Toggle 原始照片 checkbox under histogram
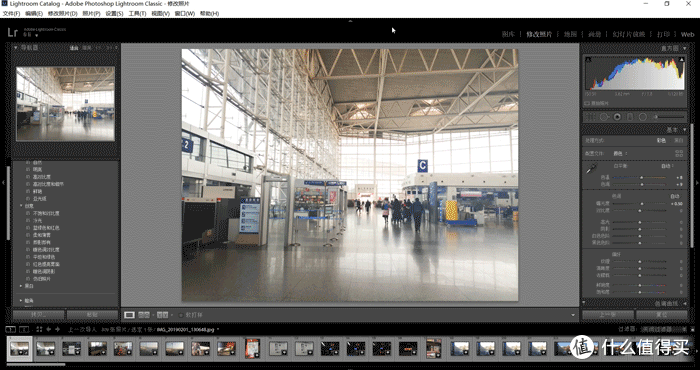This screenshot has height=370, width=700. 587,103
